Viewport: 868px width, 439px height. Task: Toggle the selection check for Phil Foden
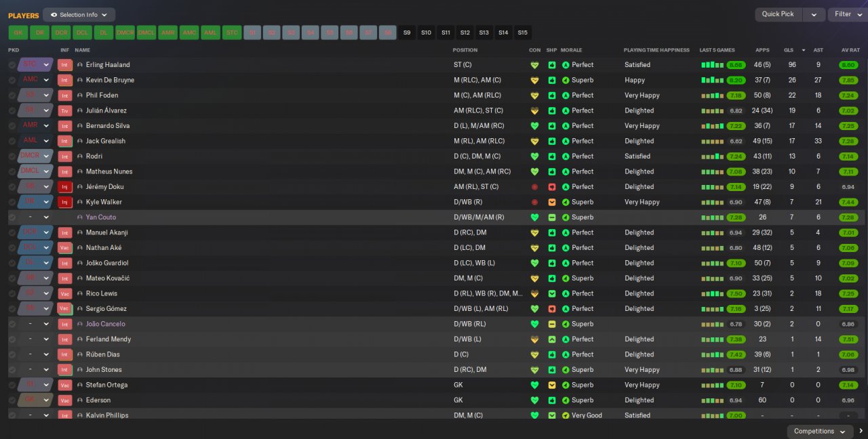click(12, 96)
